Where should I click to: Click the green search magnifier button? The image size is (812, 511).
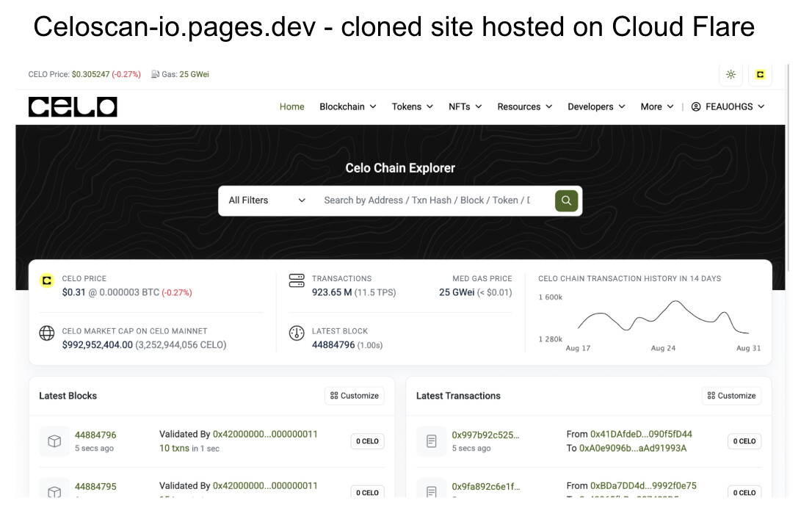tap(566, 200)
